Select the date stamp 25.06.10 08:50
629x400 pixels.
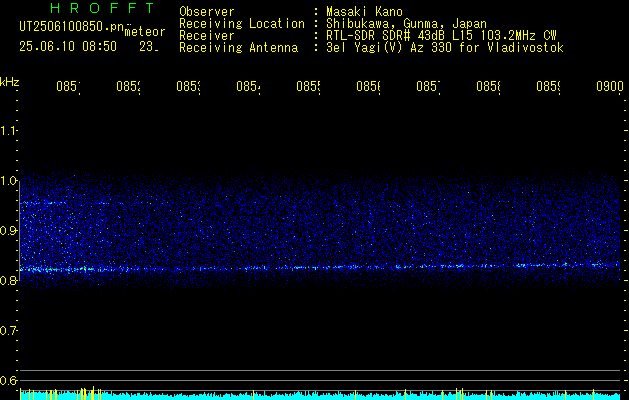[x=68, y=47]
